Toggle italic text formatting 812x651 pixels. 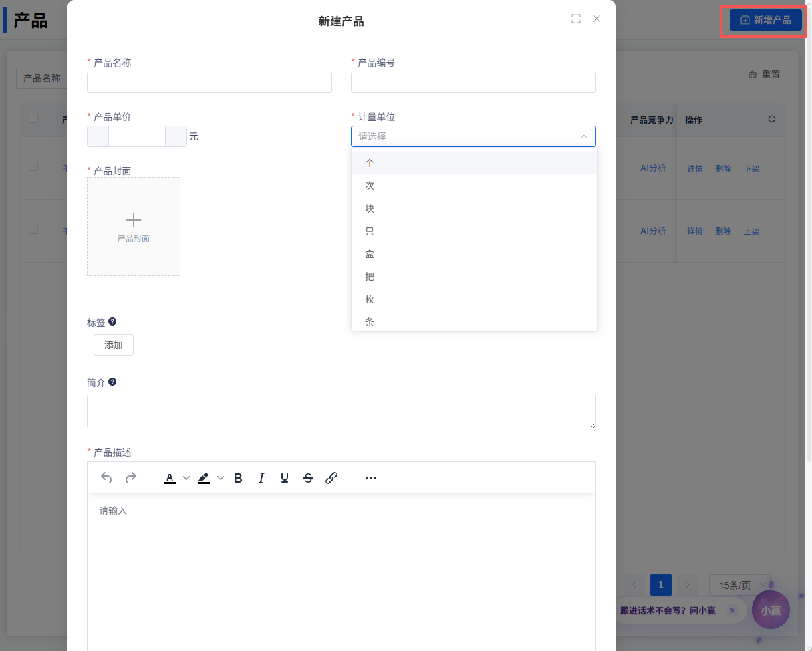[261, 478]
